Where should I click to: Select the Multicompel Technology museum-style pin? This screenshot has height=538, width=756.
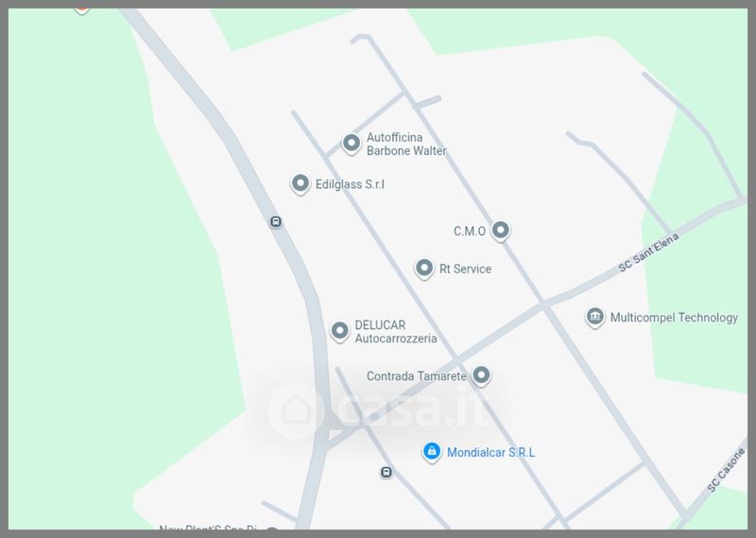[595, 318]
